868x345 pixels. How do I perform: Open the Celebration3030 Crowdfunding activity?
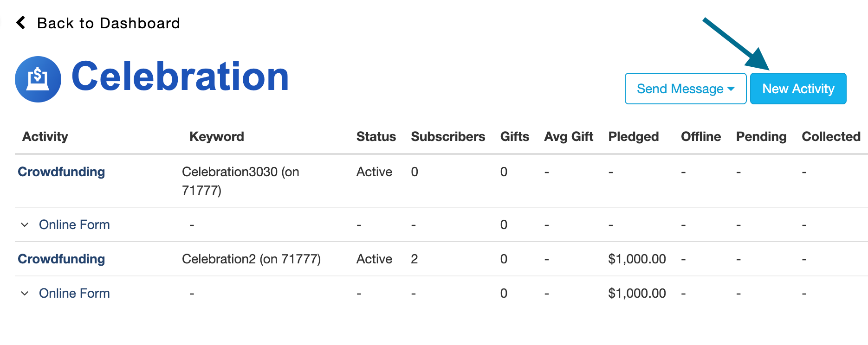coord(61,172)
